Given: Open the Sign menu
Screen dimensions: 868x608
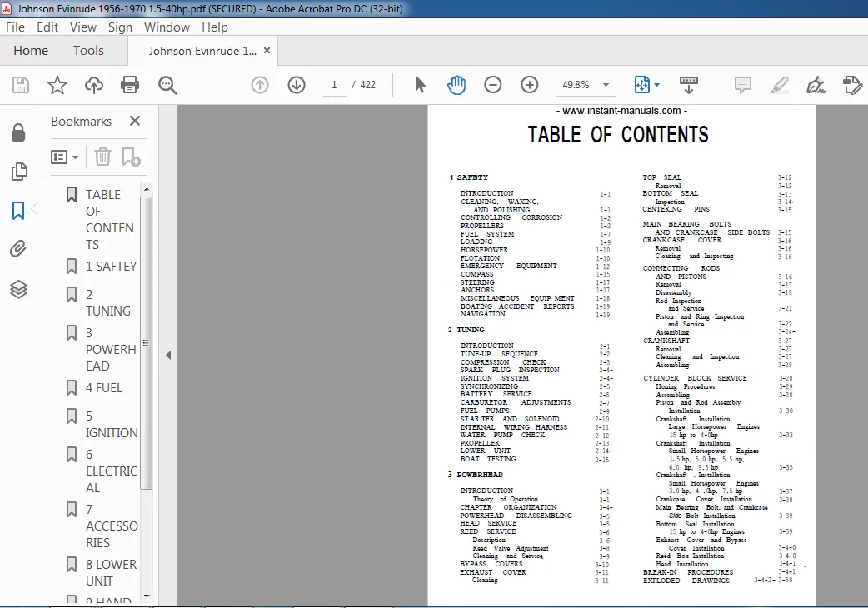Looking at the screenshot, I should [120, 27].
